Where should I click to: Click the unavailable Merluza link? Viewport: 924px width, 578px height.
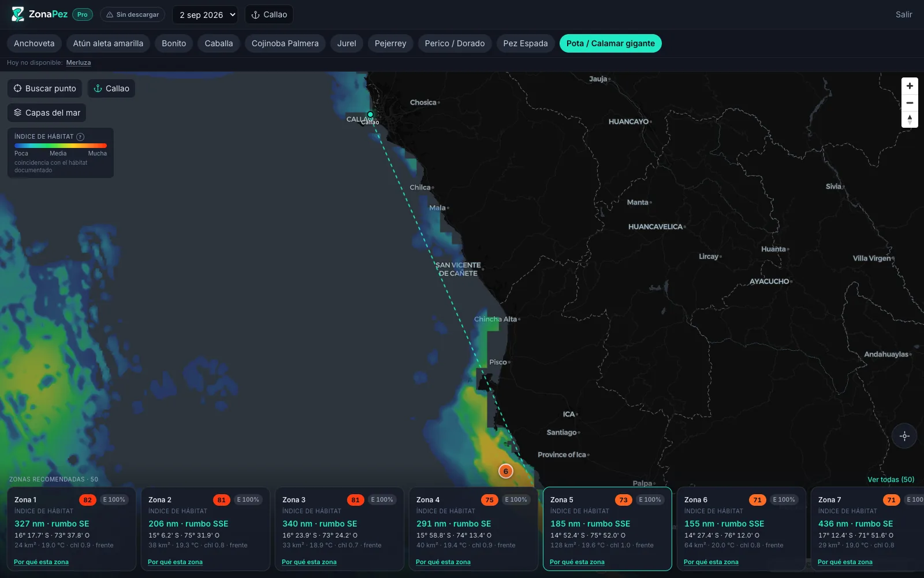[x=79, y=62]
